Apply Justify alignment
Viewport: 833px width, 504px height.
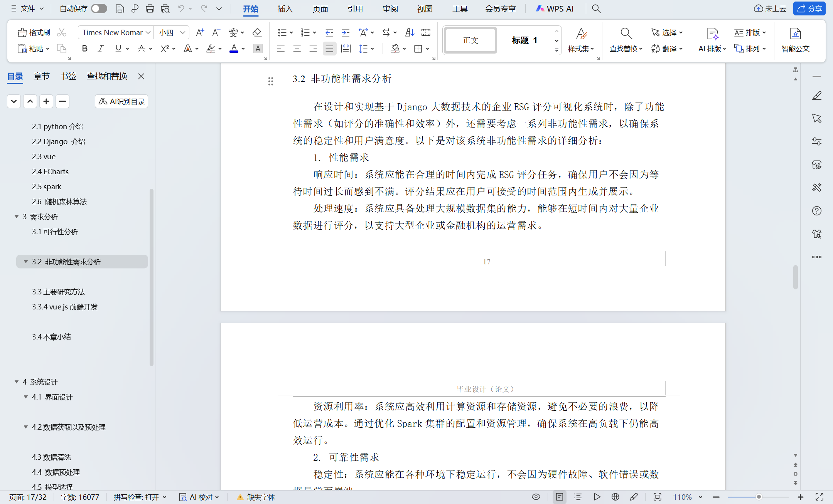pos(329,49)
